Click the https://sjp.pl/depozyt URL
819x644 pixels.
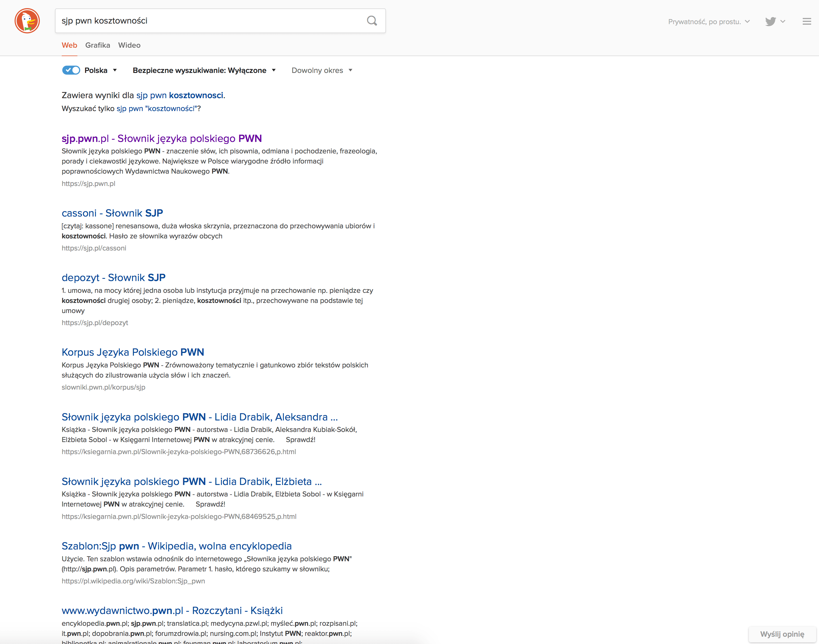(95, 323)
